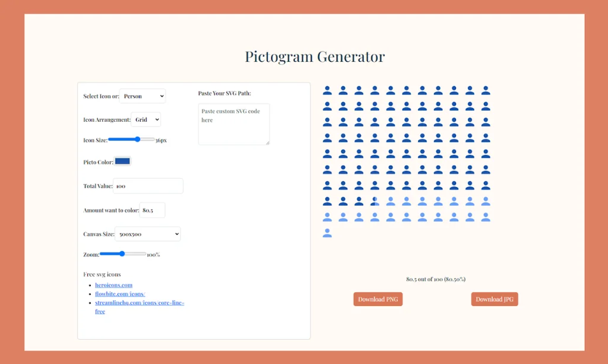Viewport: 608px width, 364px height.
Task: Click the dark person icon ending the top row
Action: click(486, 90)
